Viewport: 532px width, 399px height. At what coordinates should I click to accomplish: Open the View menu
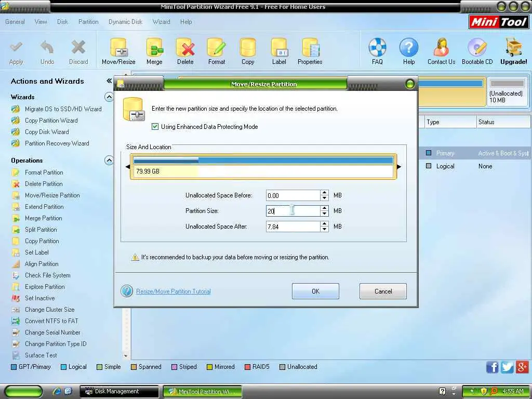click(x=41, y=22)
